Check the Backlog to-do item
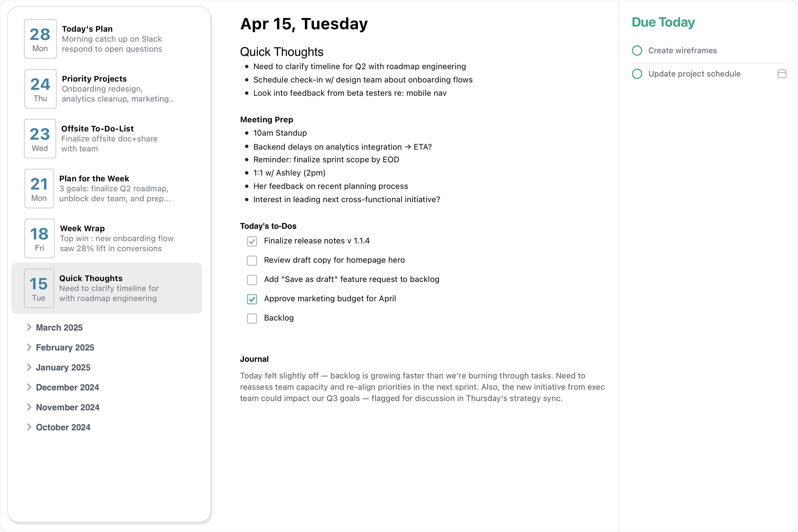Viewport: 798px width, 532px height. click(252, 318)
